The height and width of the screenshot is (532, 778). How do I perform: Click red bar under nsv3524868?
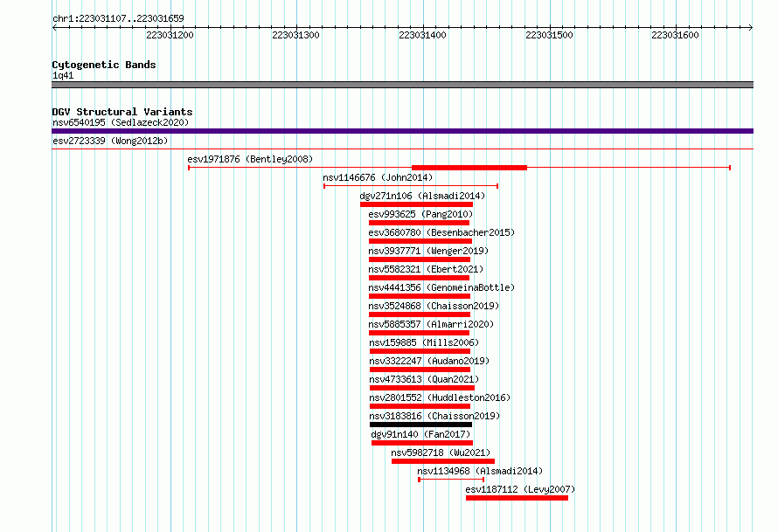point(420,314)
